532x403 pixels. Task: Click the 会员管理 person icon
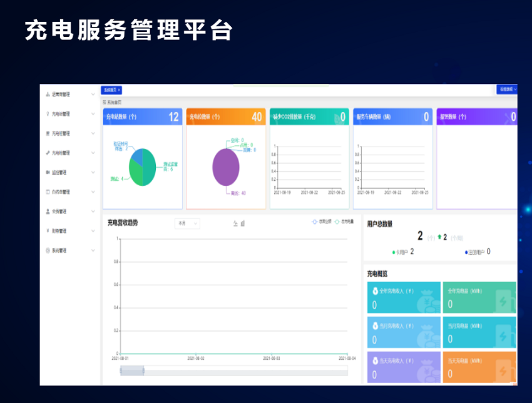coord(48,212)
